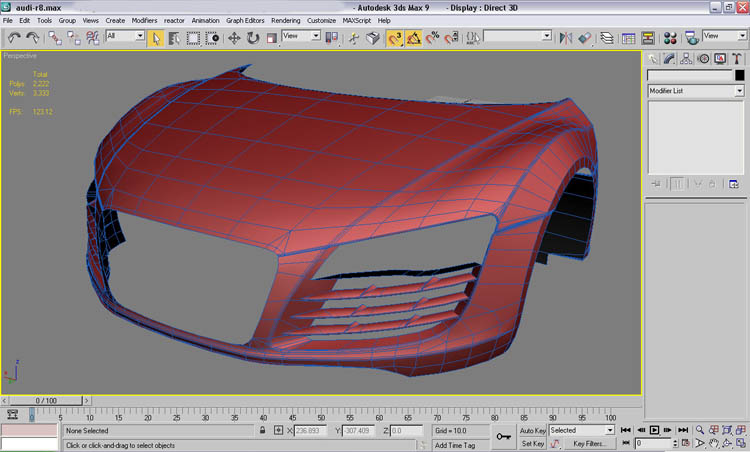The height and width of the screenshot is (452, 750).
Task: Click the Undo arrow in the toolbar
Action: pyautogui.click(x=14, y=38)
